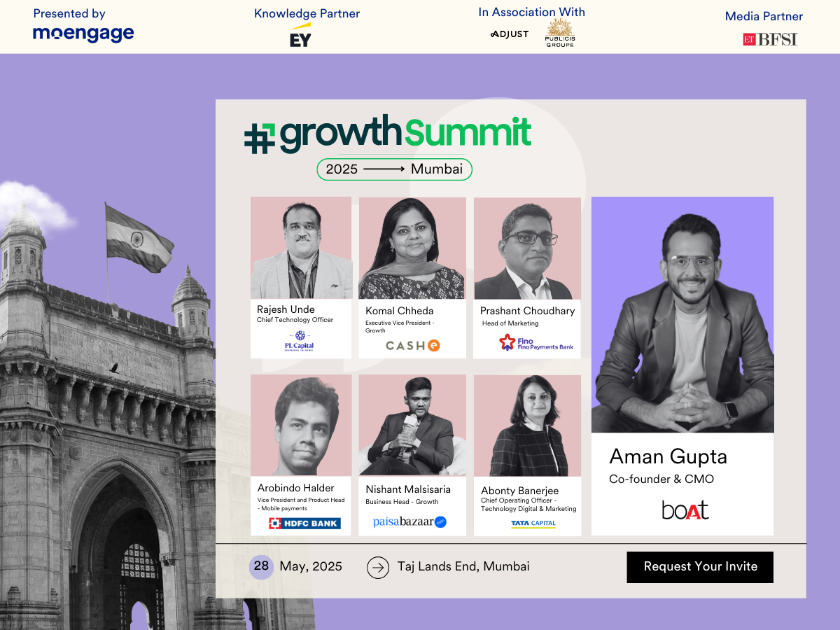
Task: Click the Request Your Invite button
Action: point(700,567)
